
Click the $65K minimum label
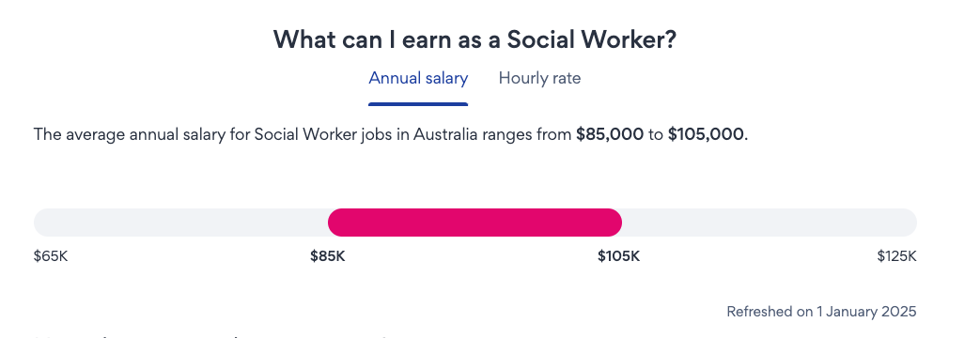pyautogui.click(x=51, y=256)
